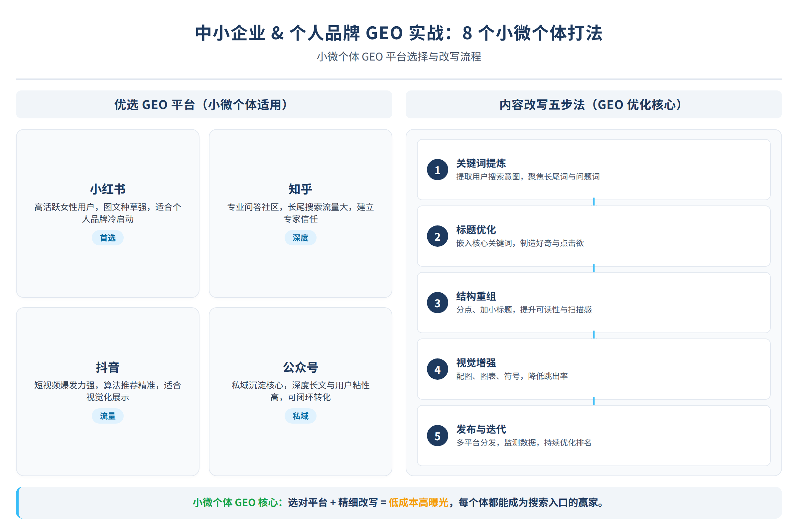Select the 小红书 card title
The height and width of the screenshot is (532, 798).
(107, 189)
